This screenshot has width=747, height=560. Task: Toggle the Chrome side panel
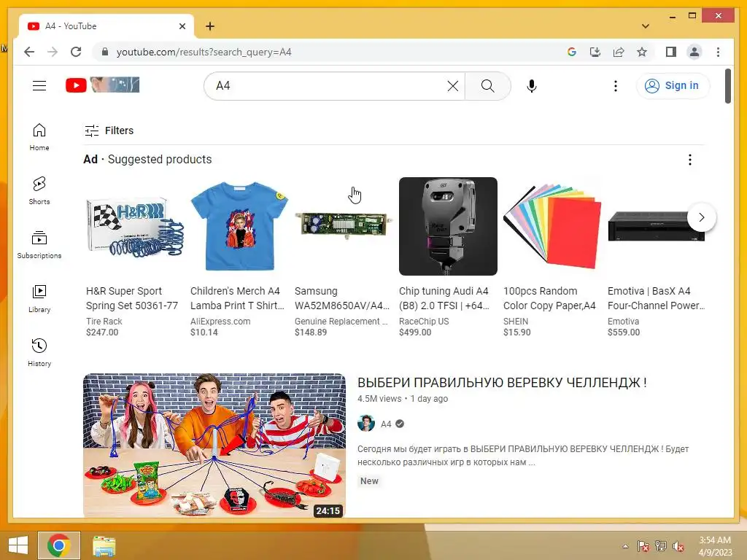[671, 52]
